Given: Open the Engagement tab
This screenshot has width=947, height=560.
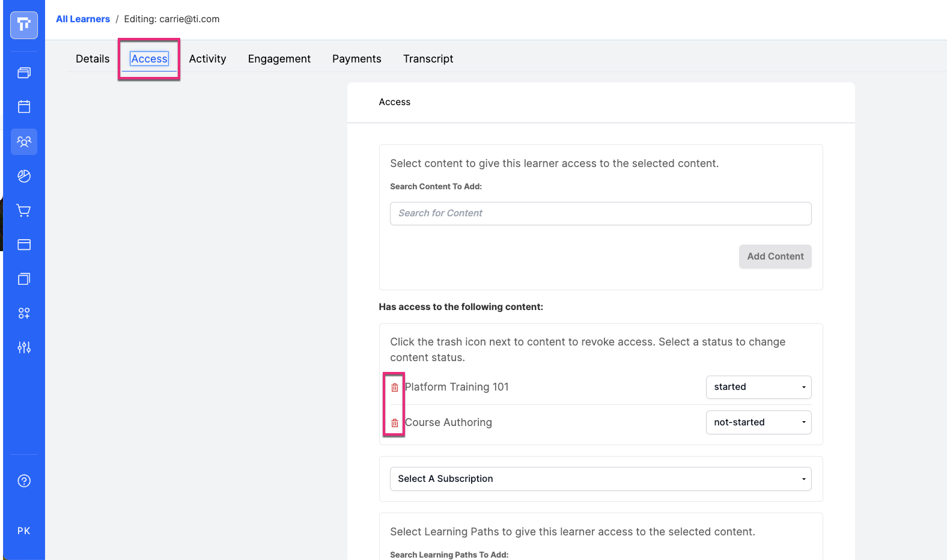Looking at the screenshot, I should coord(279,59).
